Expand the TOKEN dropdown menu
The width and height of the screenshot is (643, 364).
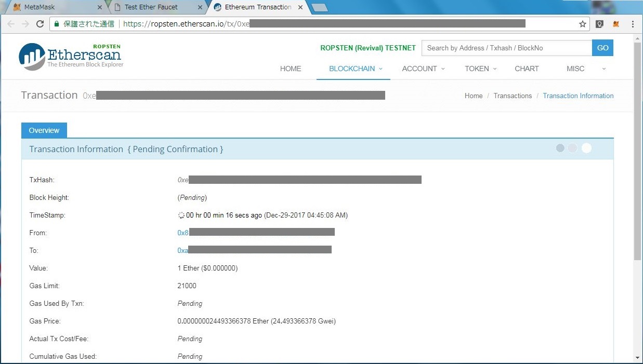point(480,69)
